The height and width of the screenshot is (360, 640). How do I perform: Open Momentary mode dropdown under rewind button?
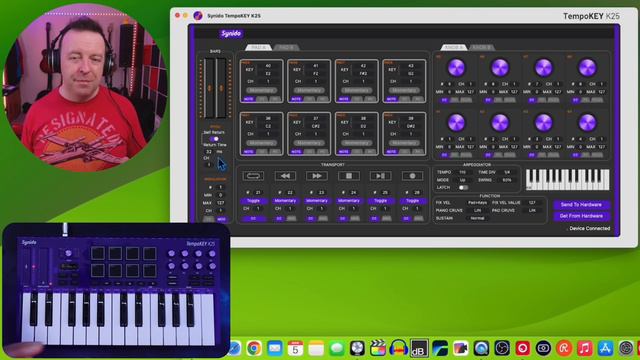pos(285,201)
